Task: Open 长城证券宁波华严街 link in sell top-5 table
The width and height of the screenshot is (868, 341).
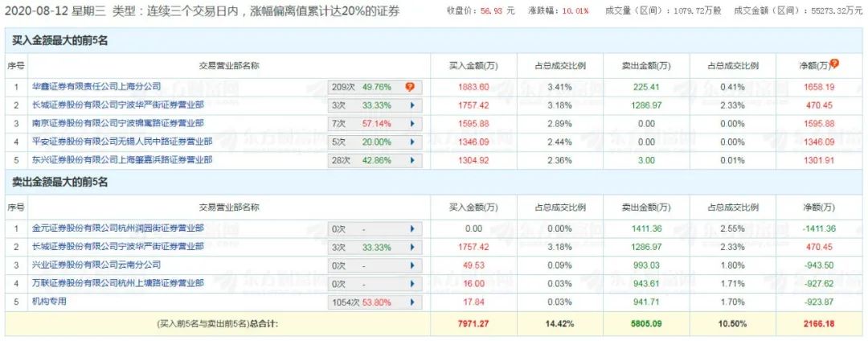Action: pos(118,246)
